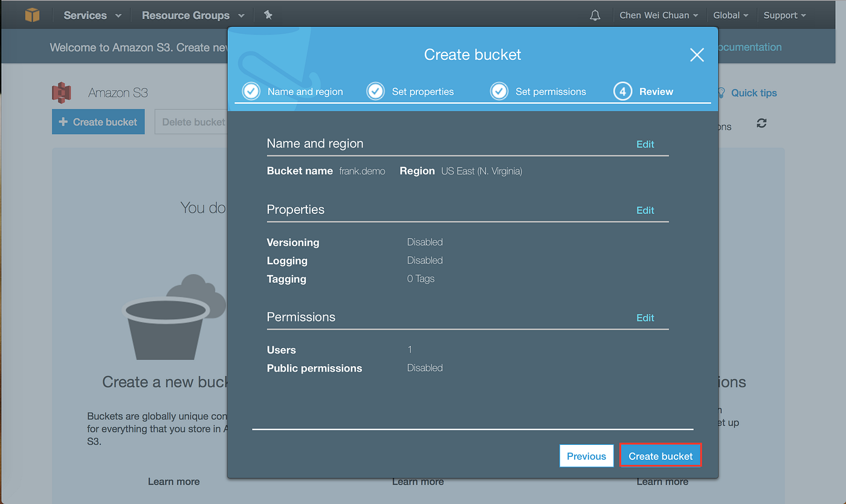The height and width of the screenshot is (504, 846).
Task: Click the Create bucket dialog title
Action: point(473,55)
